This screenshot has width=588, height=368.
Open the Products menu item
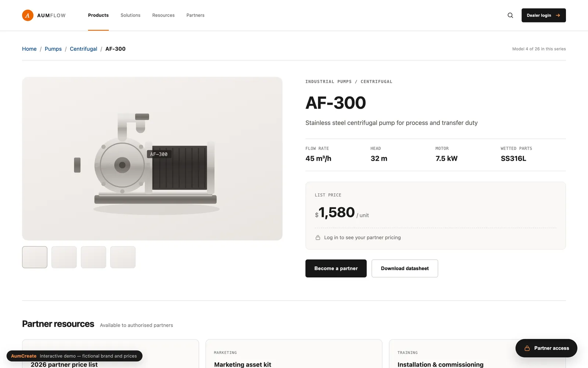coord(98,15)
